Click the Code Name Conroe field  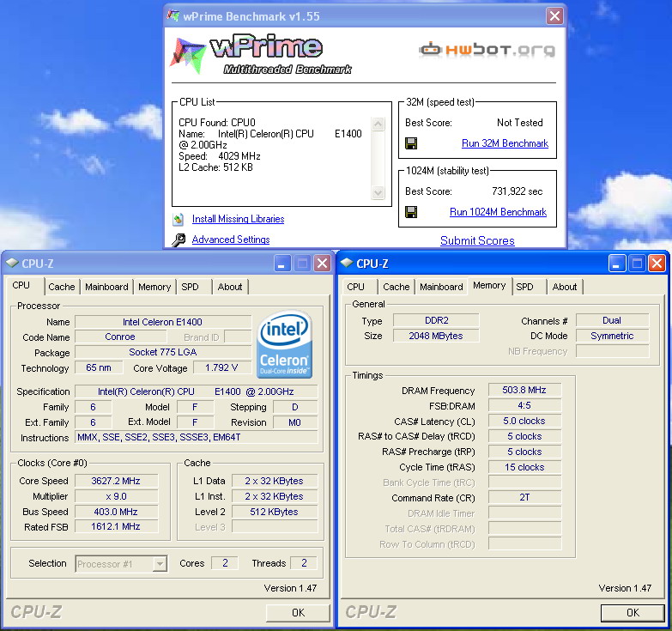pos(120,337)
